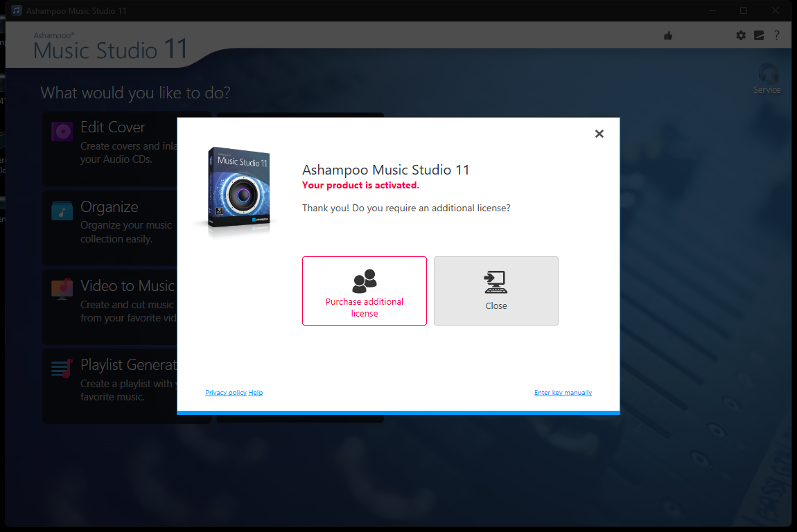Maximize the Music Studio window
Image resolution: width=797 pixels, height=532 pixels.
[744, 10]
